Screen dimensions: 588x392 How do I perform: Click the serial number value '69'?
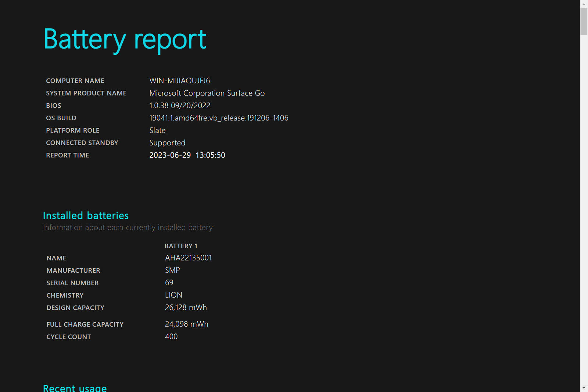[x=169, y=283]
